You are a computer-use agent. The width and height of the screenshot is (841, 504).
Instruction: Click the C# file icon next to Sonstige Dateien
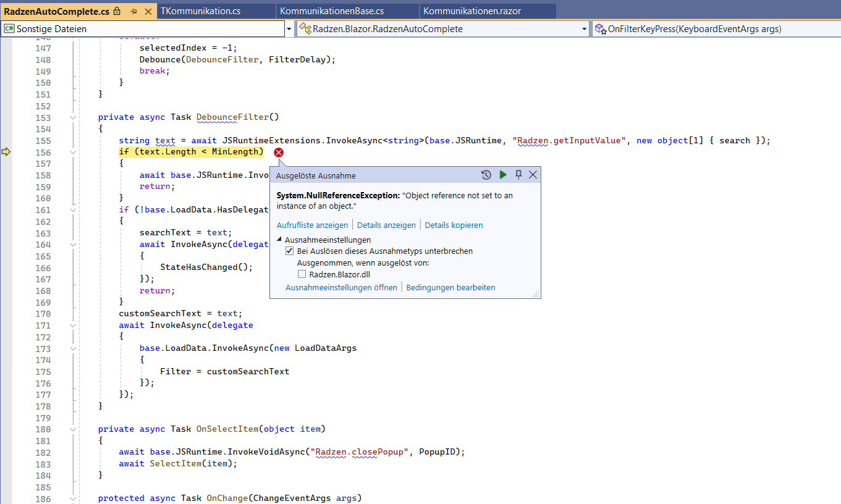(9, 28)
